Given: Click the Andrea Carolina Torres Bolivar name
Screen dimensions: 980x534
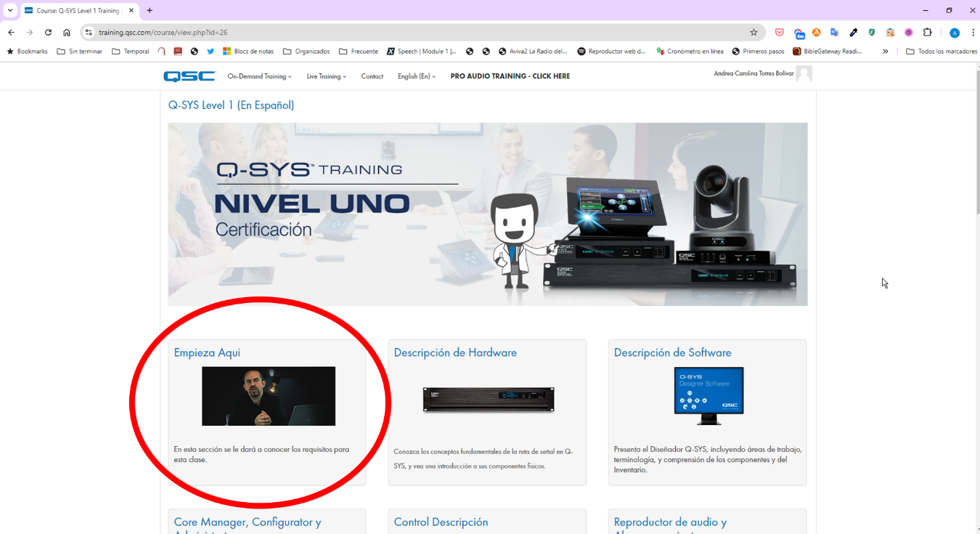Looking at the screenshot, I should (x=754, y=73).
